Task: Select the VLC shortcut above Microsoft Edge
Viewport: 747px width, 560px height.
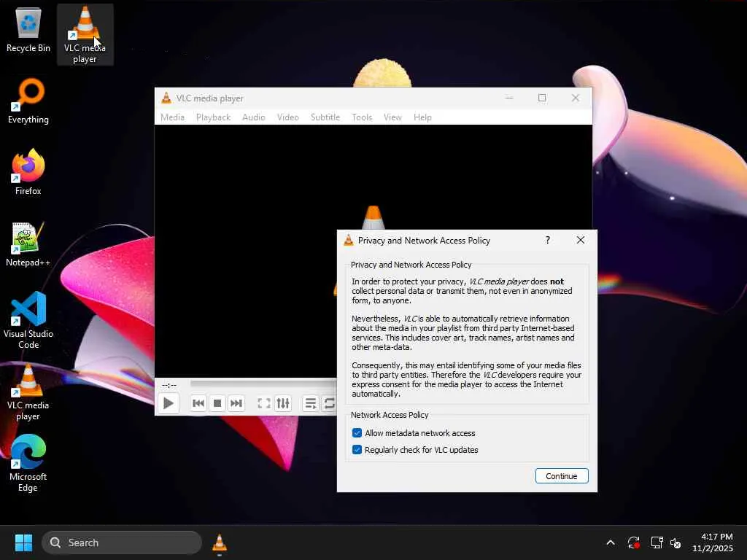Action: coord(28,392)
